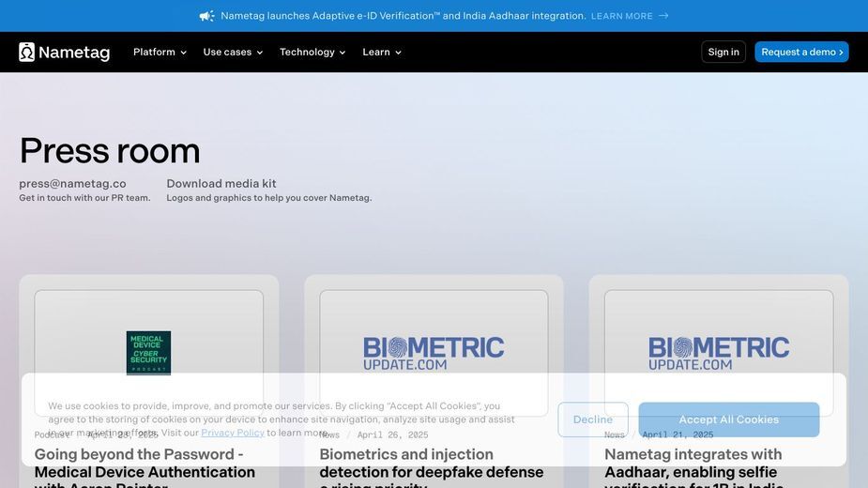Click the announcement text about Adaptive e-ID Verification
868x488 pixels.
[x=403, y=16]
